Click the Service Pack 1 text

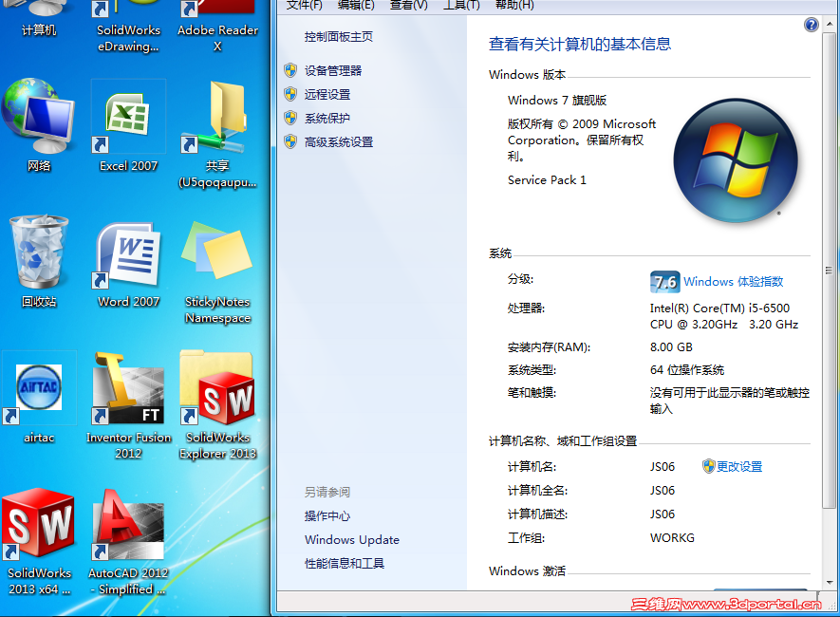[x=547, y=180]
